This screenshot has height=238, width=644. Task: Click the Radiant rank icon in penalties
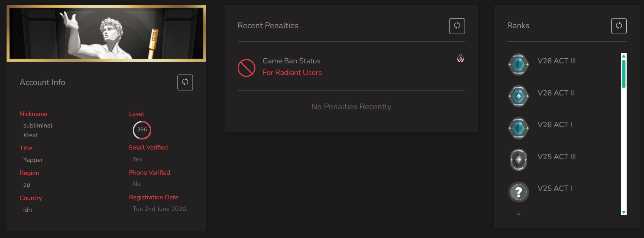click(460, 58)
